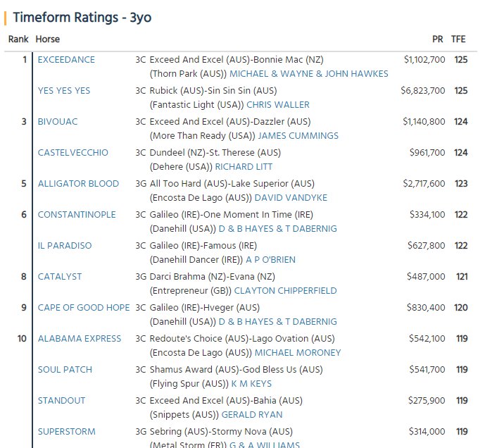This screenshot has height=448, width=485.
Task: Select trainer CLAYTON CHIPPERFIELD link
Action: coord(285,290)
